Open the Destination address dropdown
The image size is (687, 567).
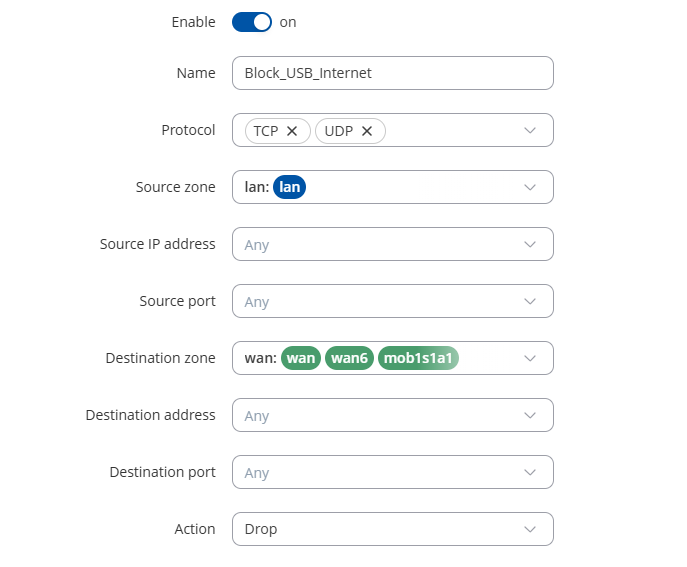392,416
